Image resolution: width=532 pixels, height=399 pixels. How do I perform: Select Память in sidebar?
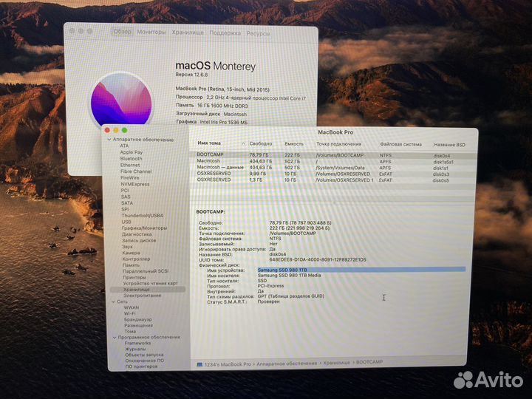[131, 265]
